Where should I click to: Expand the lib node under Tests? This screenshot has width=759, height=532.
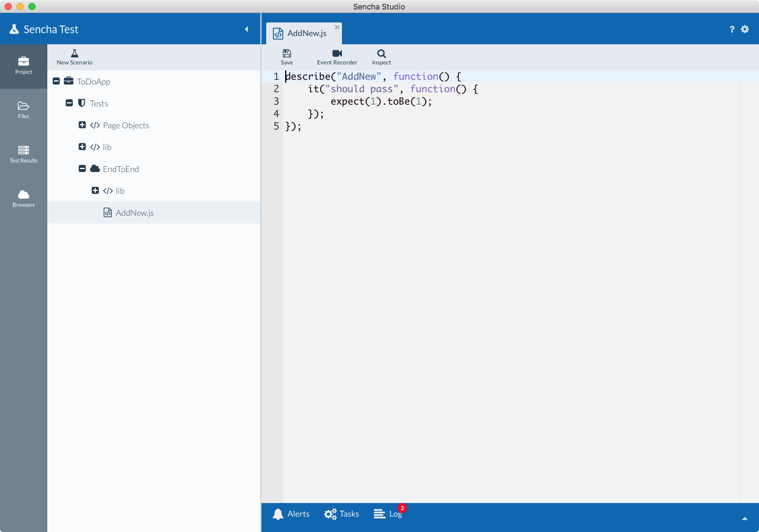(82, 147)
